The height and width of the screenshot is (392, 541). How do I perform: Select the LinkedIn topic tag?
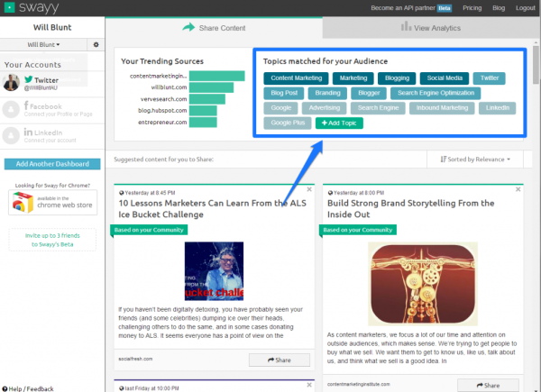tap(497, 108)
